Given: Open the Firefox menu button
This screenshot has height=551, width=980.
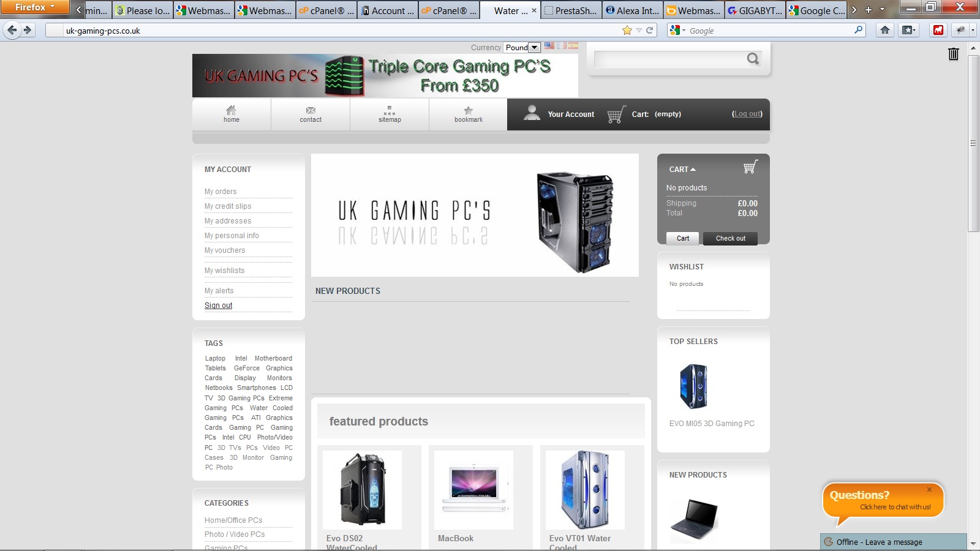Looking at the screenshot, I should point(35,7).
